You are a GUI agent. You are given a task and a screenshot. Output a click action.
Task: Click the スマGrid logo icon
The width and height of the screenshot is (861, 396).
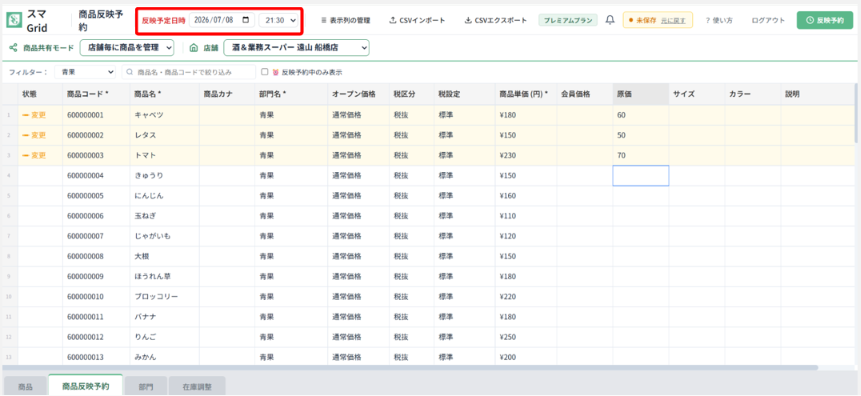tap(13, 20)
